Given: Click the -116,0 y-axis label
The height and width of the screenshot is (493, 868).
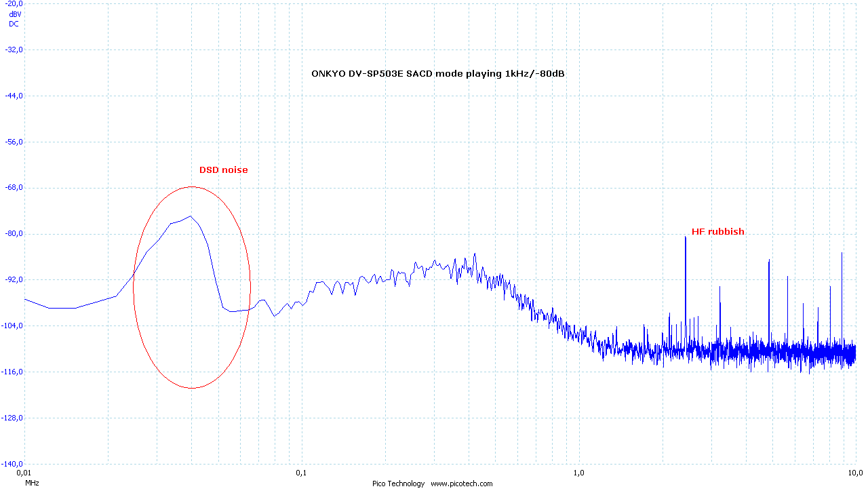Looking at the screenshot, I should pyautogui.click(x=12, y=372).
